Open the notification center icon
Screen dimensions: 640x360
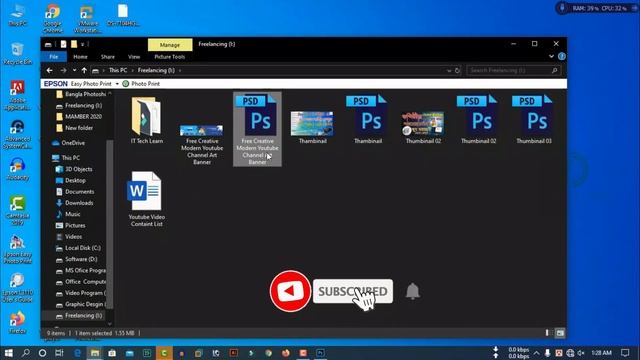(x=625, y=353)
